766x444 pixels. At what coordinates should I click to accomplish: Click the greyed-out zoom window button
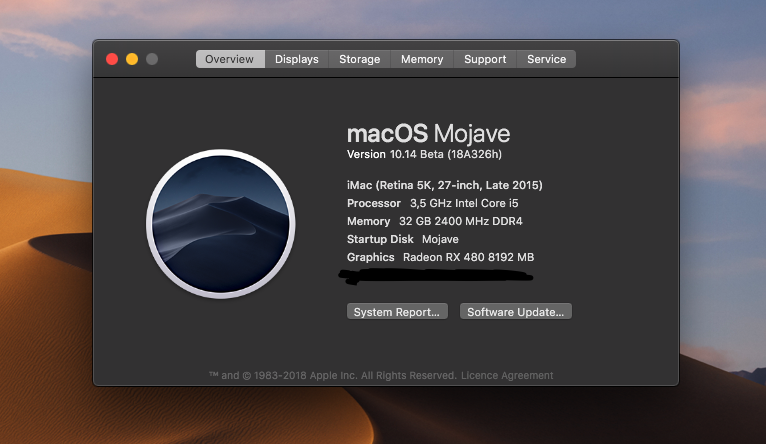pyautogui.click(x=152, y=59)
